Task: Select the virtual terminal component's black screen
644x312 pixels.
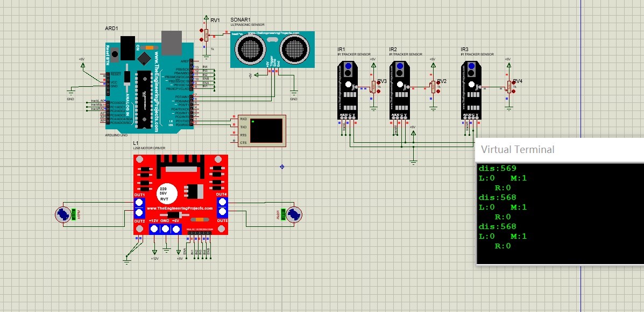Action: click(266, 130)
